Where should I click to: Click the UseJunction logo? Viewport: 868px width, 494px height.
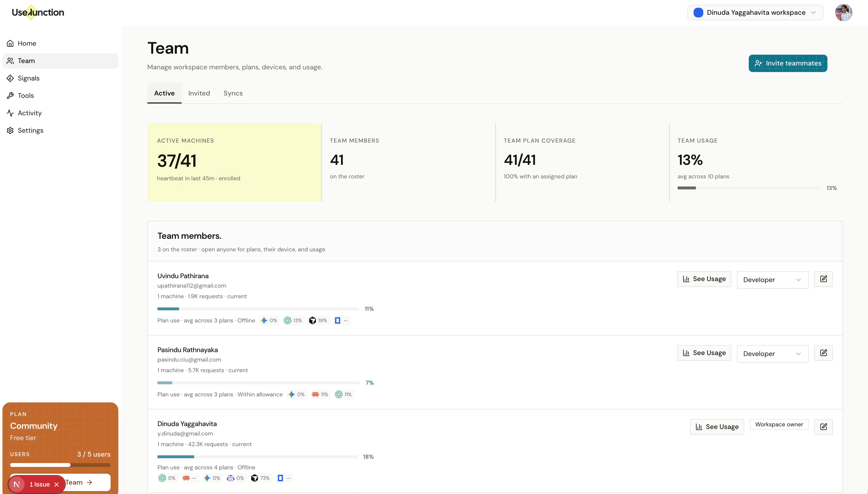coord(38,13)
